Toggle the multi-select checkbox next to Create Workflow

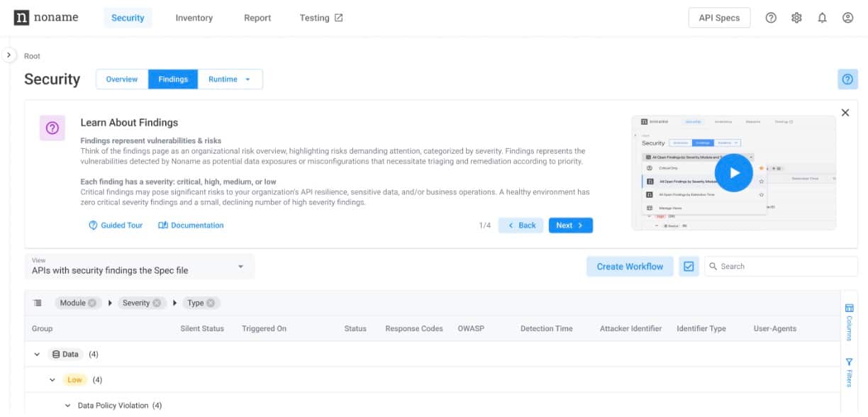pos(688,267)
